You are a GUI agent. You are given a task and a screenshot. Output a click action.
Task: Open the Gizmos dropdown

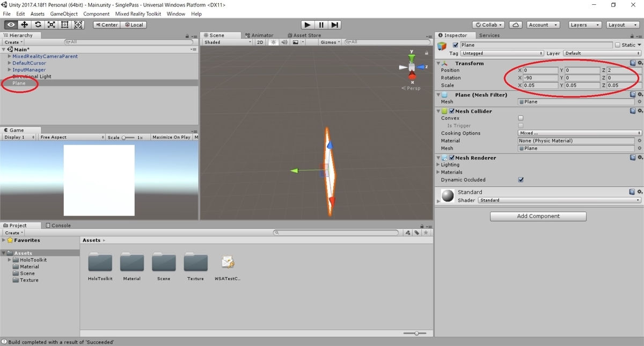(330, 42)
